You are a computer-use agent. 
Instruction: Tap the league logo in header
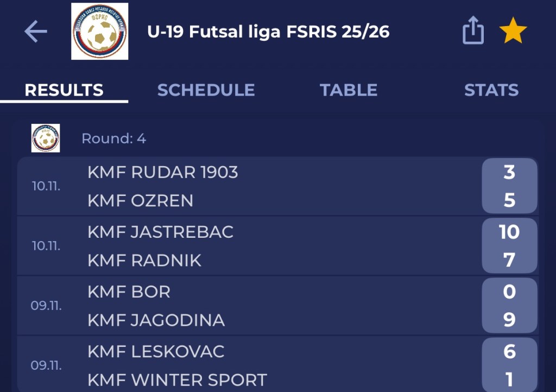(x=100, y=31)
